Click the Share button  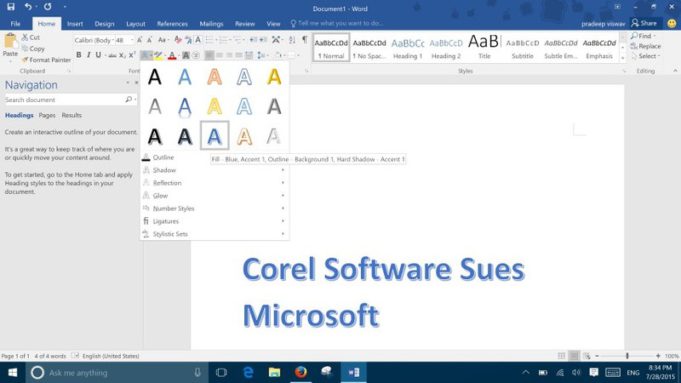[x=644, y=23]
